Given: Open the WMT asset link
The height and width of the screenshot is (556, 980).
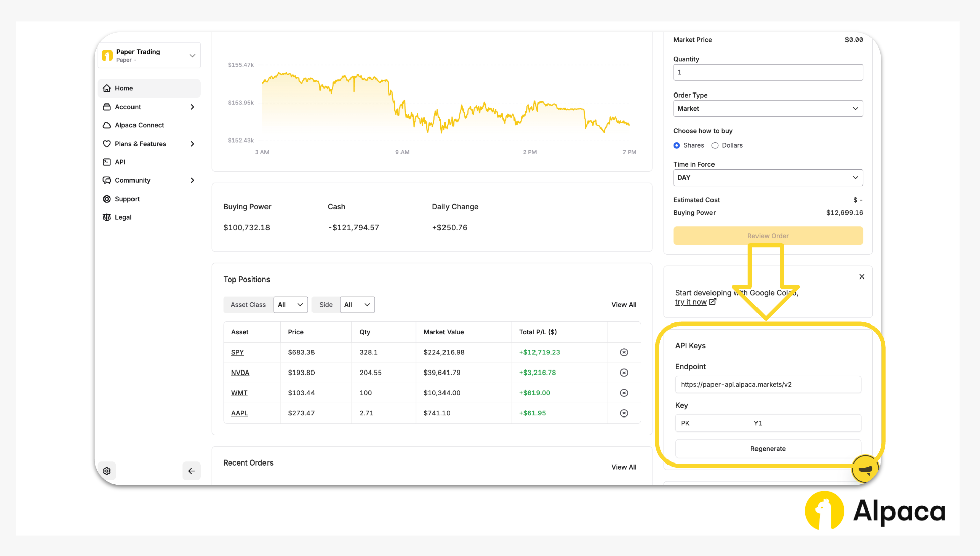Looking at the screenshot, I should click(x=239, y=393).
